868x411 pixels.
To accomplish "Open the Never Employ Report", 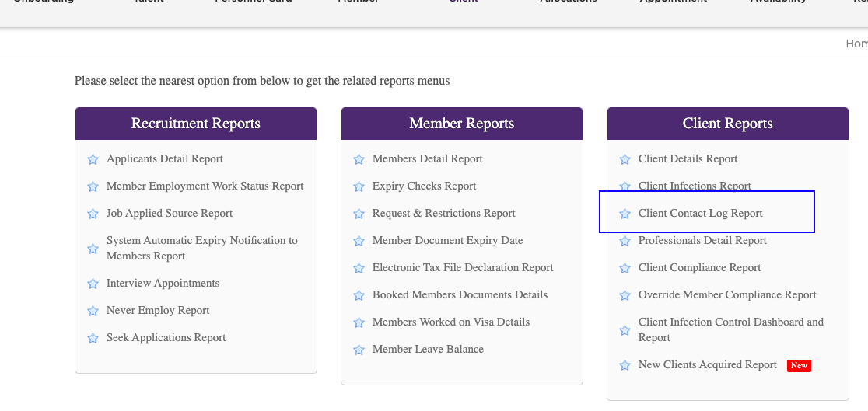I will click(158, 310).
